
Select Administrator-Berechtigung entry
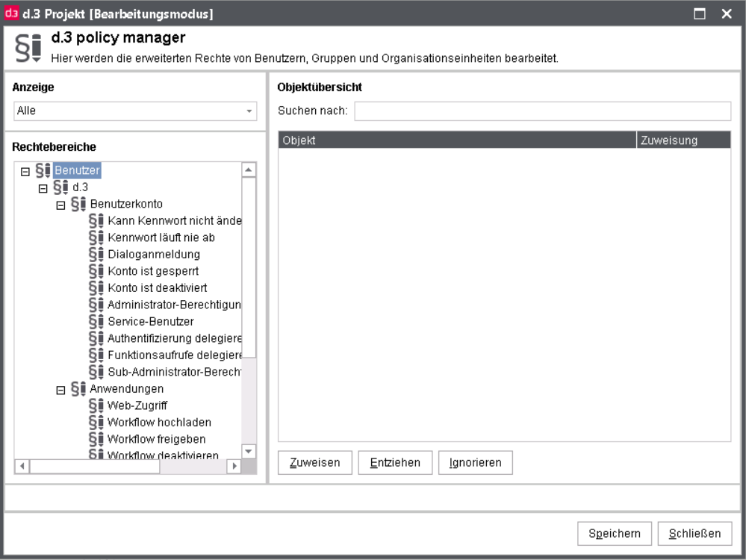tap(175, 305)
